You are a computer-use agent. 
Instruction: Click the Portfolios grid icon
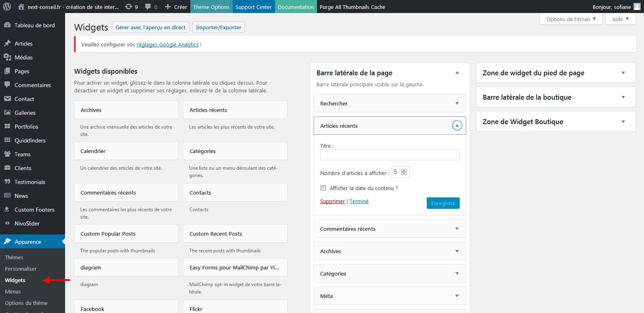click(x=7, y=126)
